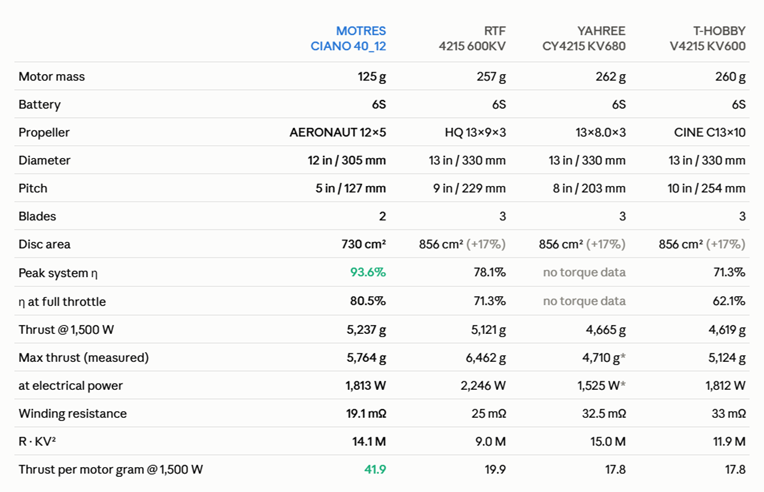Click the 260 g motor mass value
The height and width of the screenshot is (492, 764).
[730, 76]
